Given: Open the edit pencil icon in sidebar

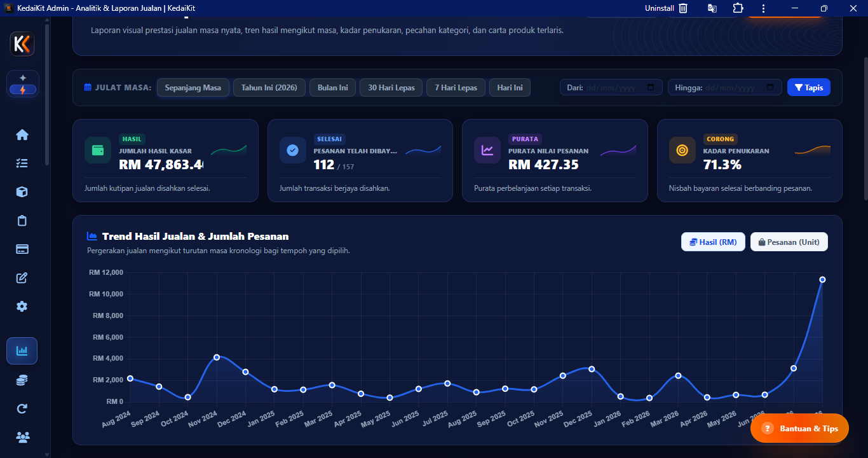Looking at the screenshot, I should pyautogui.click(x=22, y=278).
